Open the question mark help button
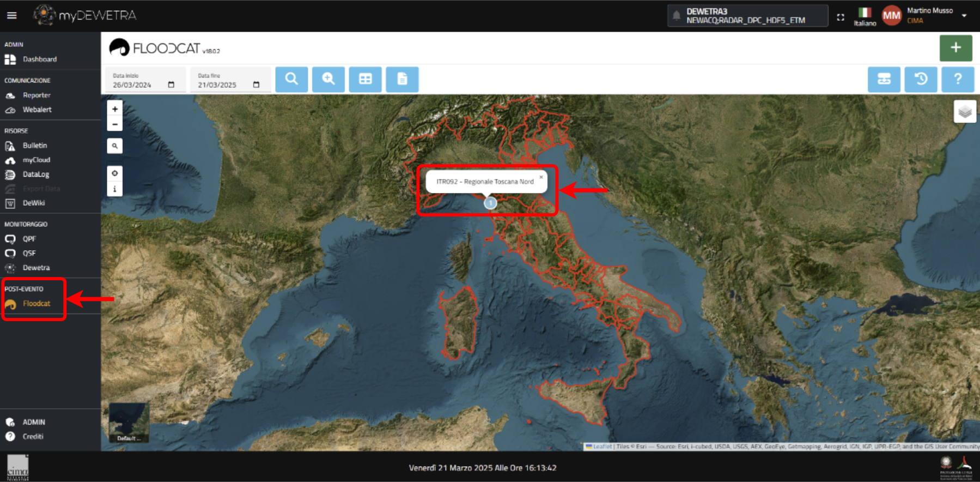 957,79
